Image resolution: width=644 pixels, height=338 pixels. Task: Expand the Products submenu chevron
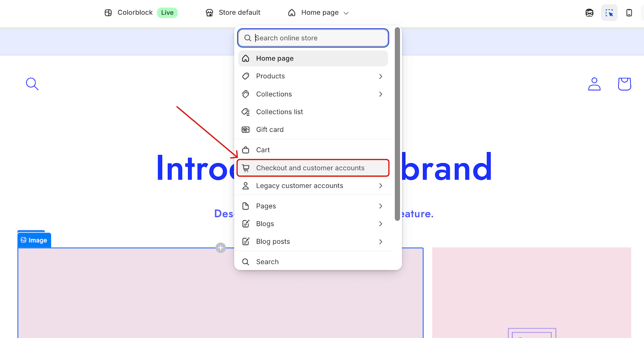point(380,76)
